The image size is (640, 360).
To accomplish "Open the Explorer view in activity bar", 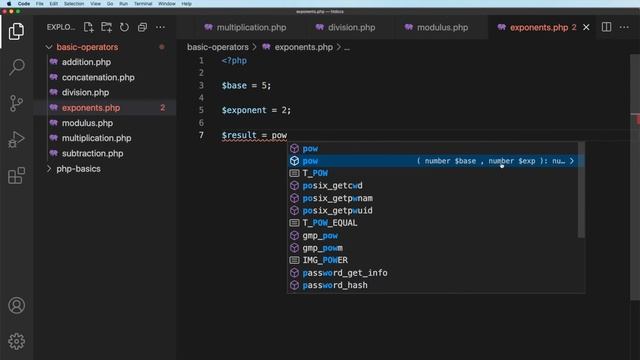I will coord(16,31).
